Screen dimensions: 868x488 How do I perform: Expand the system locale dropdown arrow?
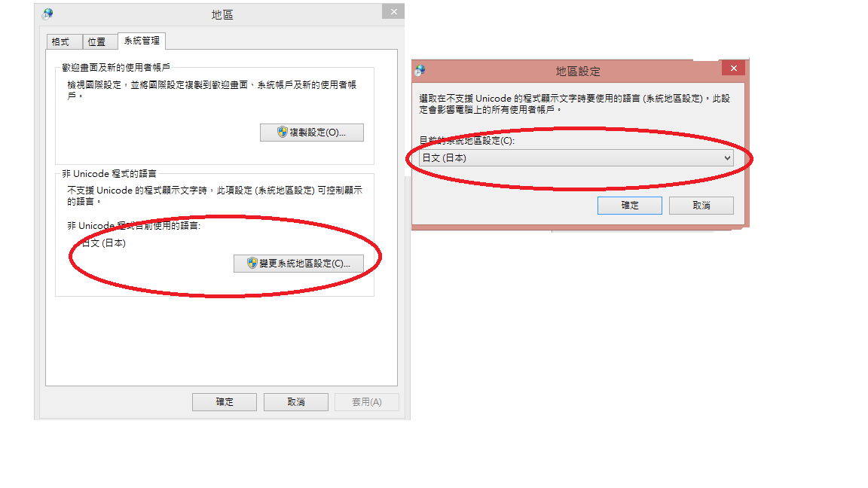[726, 158]
